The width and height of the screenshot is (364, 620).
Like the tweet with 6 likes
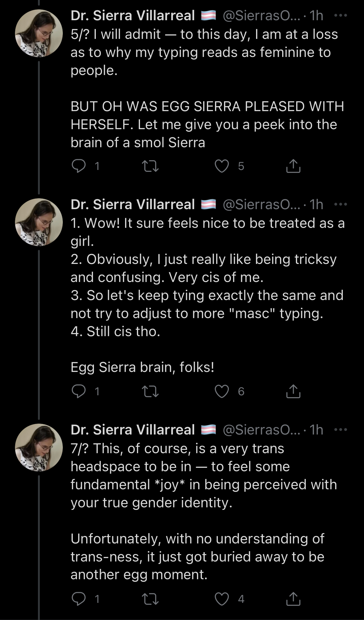222,391
